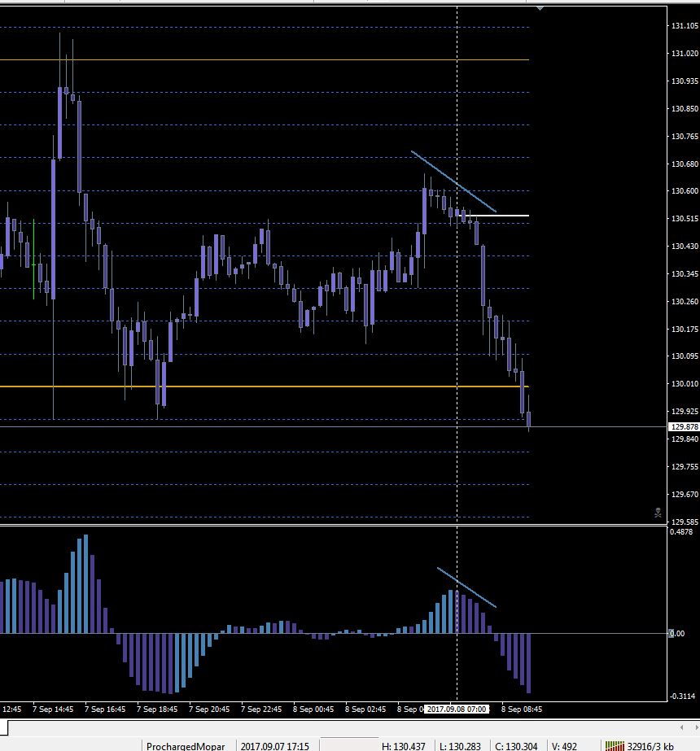
Task: Select the thick orange horizontal line near 130.010
Action: tap(265, 386)
